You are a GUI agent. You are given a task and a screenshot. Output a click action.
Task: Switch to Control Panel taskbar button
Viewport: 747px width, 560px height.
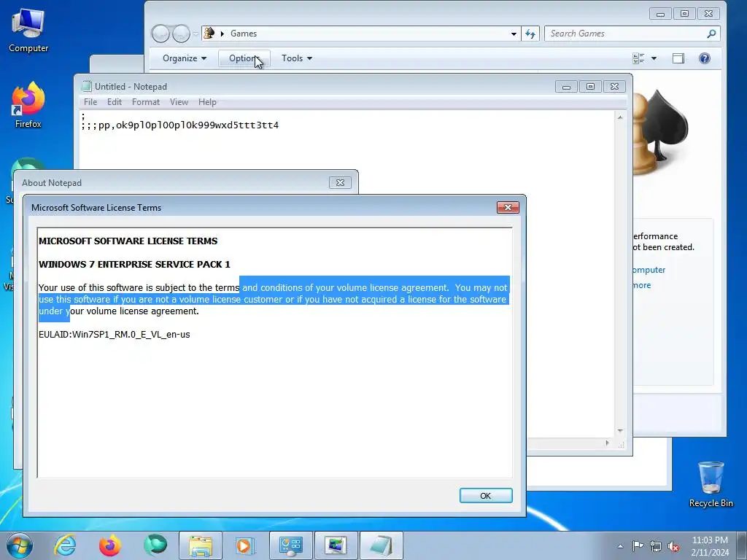(x=290, y=545)
